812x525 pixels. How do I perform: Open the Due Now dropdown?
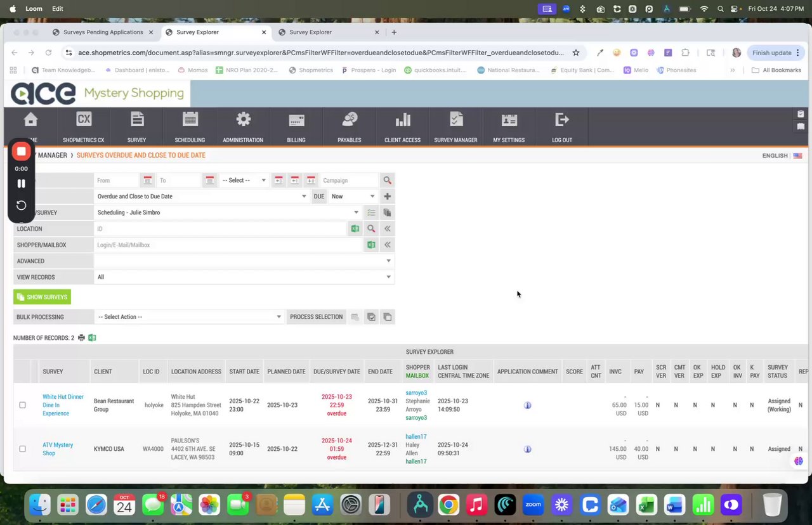click(353, 197)
